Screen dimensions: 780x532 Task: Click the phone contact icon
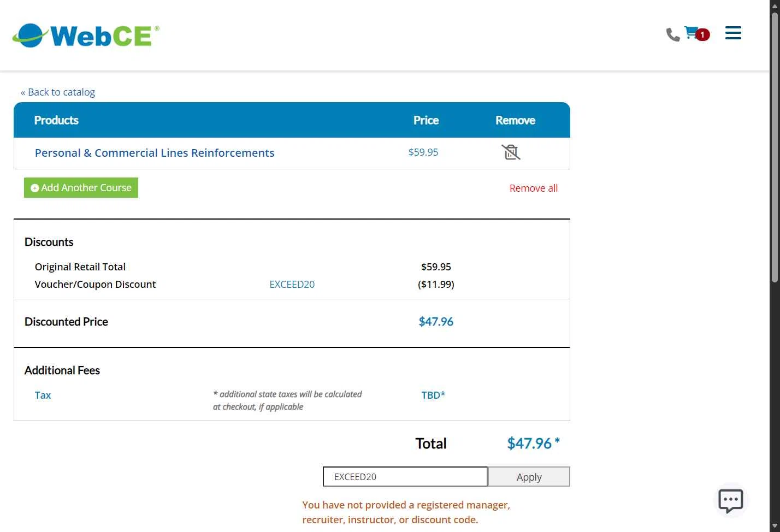[x=672, y=35]
